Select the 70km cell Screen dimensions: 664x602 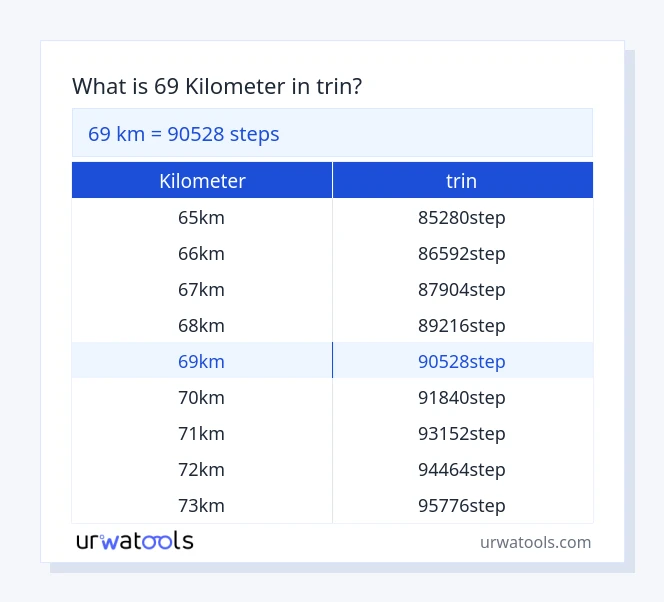click(201, 397)
